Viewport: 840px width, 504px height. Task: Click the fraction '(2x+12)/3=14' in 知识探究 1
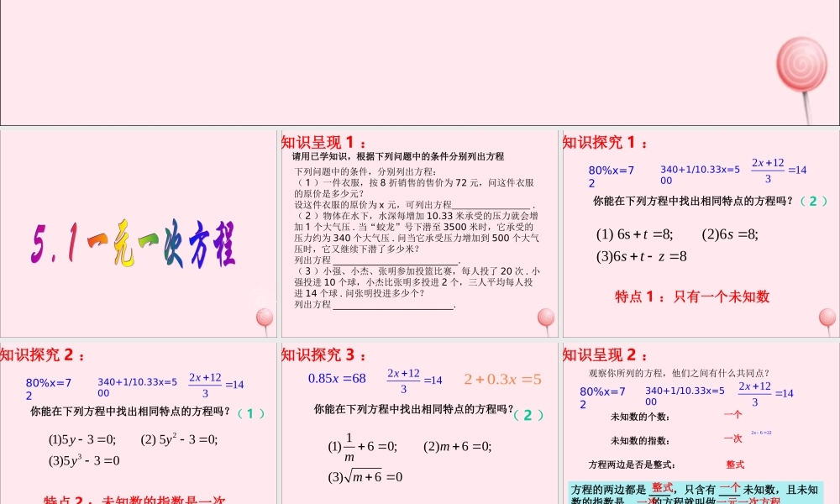tap(779, 171)
